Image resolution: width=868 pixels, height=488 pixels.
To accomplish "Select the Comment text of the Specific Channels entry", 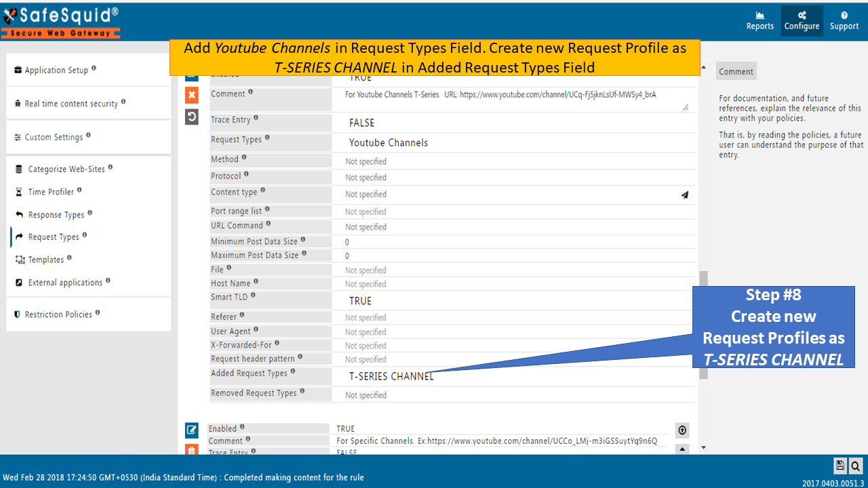I will [x=497, y=441].
